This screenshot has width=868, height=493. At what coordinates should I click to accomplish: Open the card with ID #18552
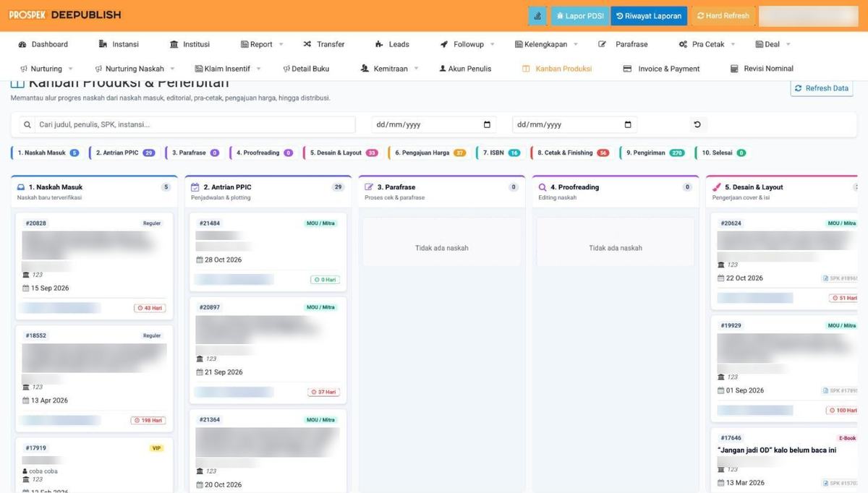tap(94, 378)
